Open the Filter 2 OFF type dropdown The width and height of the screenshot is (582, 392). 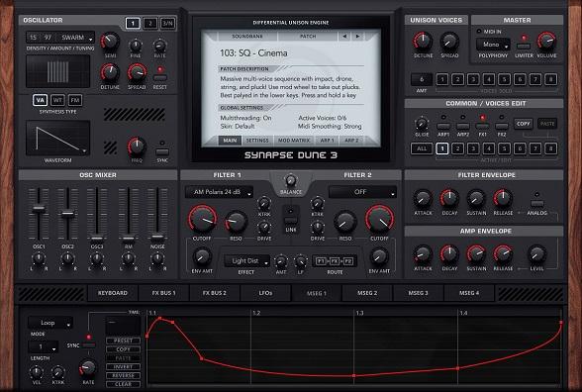(362, 192)
